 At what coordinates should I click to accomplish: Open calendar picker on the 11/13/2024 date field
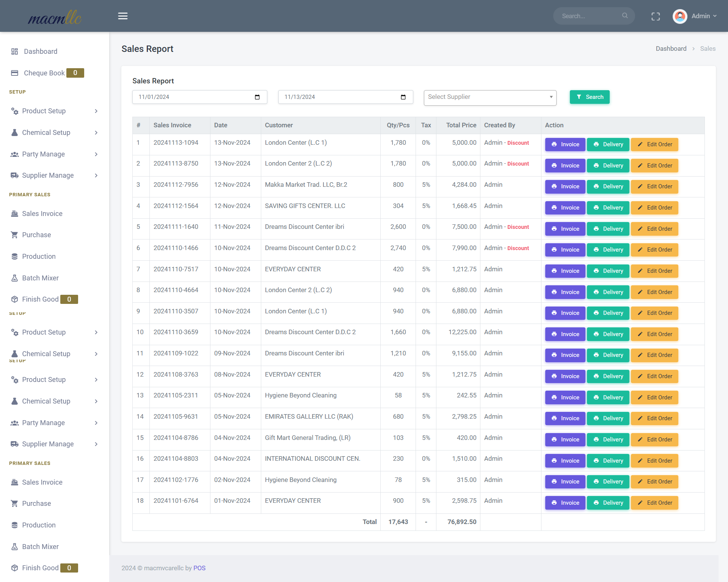tap(403, 97)
